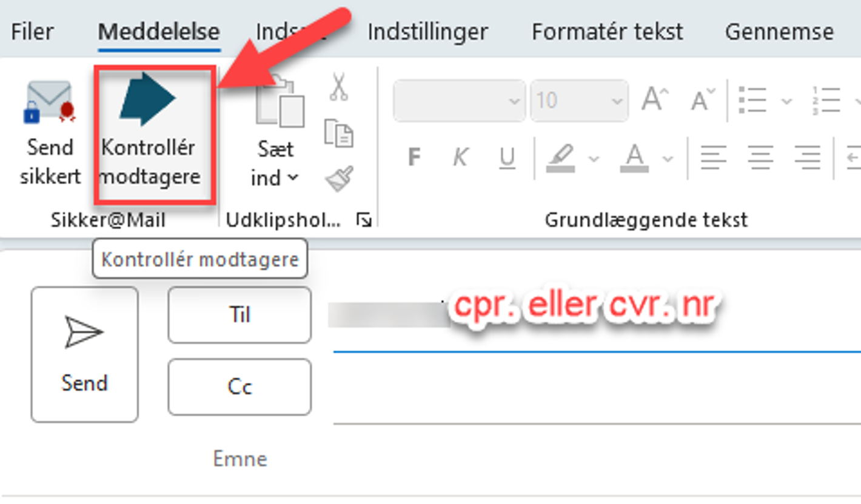Switch to the Indstillinger tab

click(x=427, y=31)
